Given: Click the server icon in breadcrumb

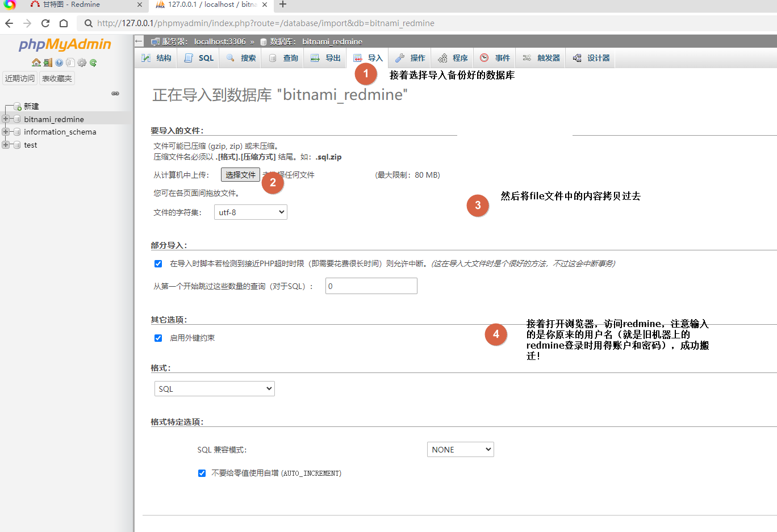Looking at the screenshot, I should [x=156, y=41].
